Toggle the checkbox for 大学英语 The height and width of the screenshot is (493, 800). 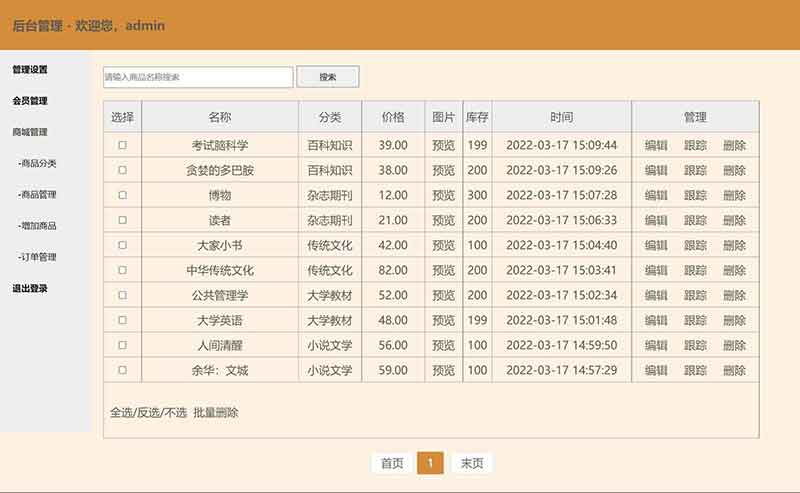(x=122, y=320)
